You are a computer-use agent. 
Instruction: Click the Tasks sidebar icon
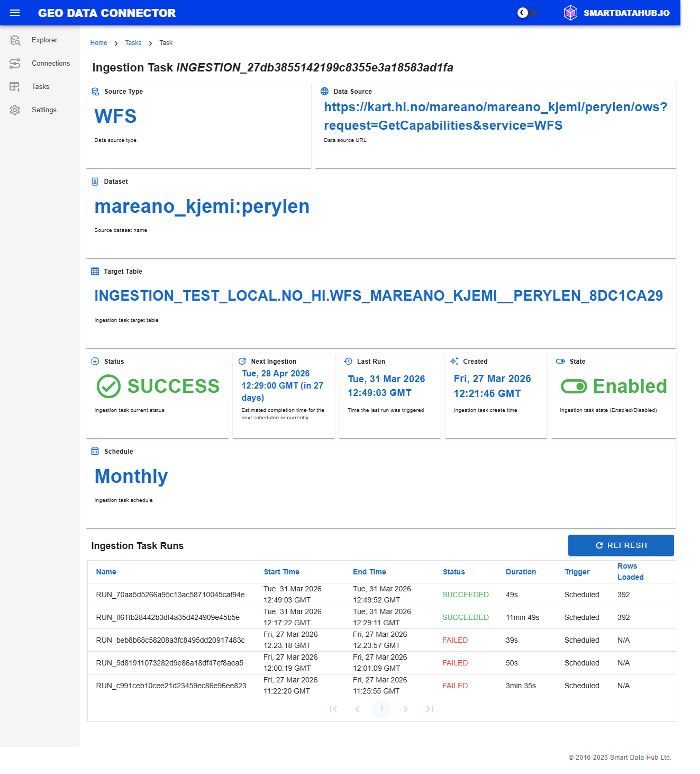pyautogui.click(x=15, y=87)
